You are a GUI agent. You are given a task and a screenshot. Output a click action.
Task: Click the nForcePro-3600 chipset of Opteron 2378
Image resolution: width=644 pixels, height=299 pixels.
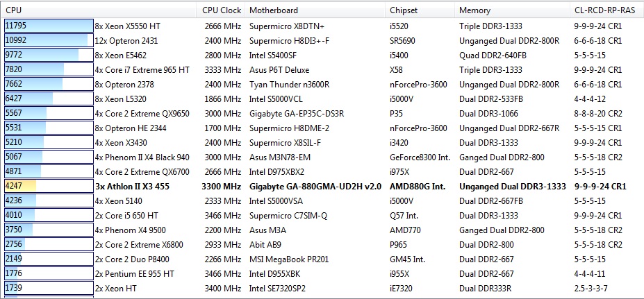click(x=418, y=84)
